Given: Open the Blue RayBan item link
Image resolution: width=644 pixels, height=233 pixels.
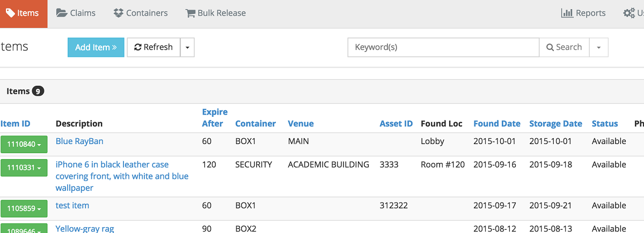Looking at the screenshot, I should point(79,141).
